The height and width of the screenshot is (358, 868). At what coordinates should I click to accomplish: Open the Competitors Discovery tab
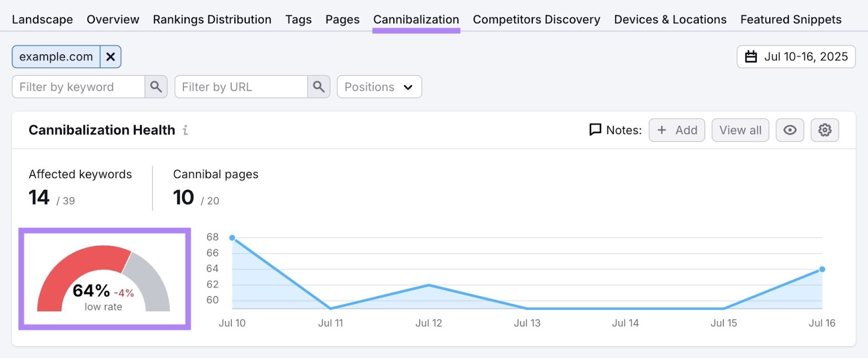pos(536,20)
